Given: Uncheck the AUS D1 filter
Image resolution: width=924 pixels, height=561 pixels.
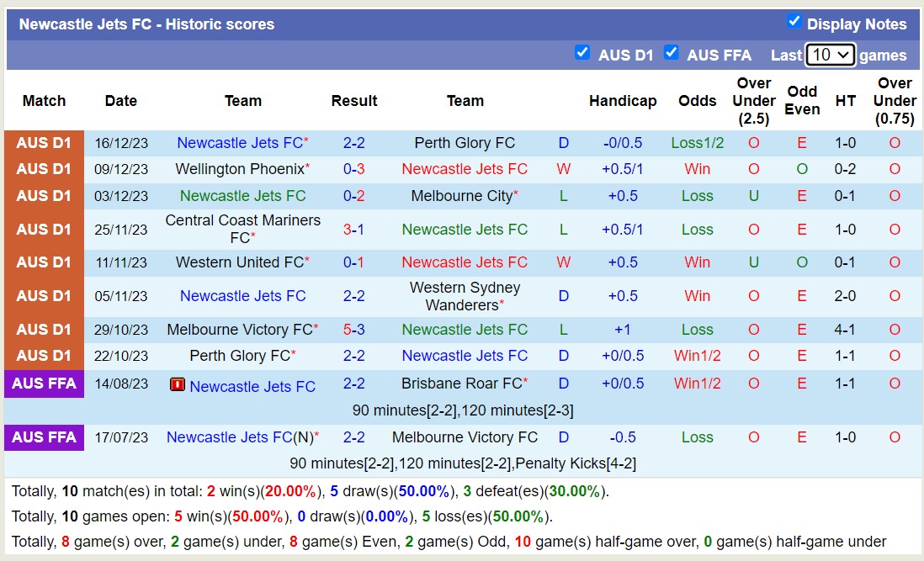Looking at the screenshot, I should 582,52.
